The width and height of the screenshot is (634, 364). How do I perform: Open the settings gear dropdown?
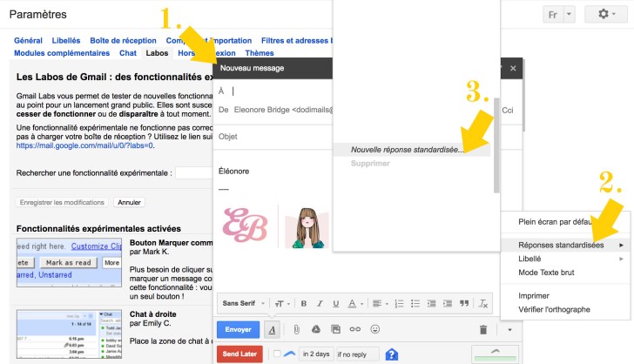[607, 15]
